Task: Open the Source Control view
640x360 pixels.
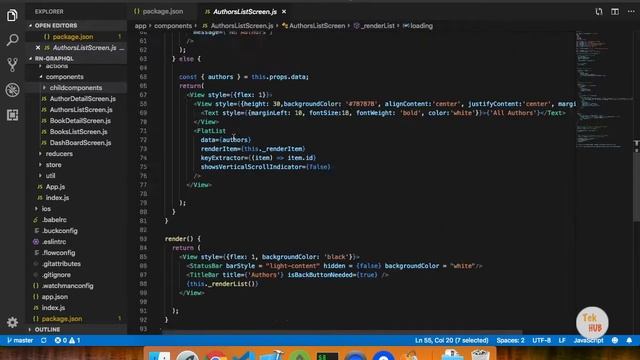Action: (x=12, y=65)
